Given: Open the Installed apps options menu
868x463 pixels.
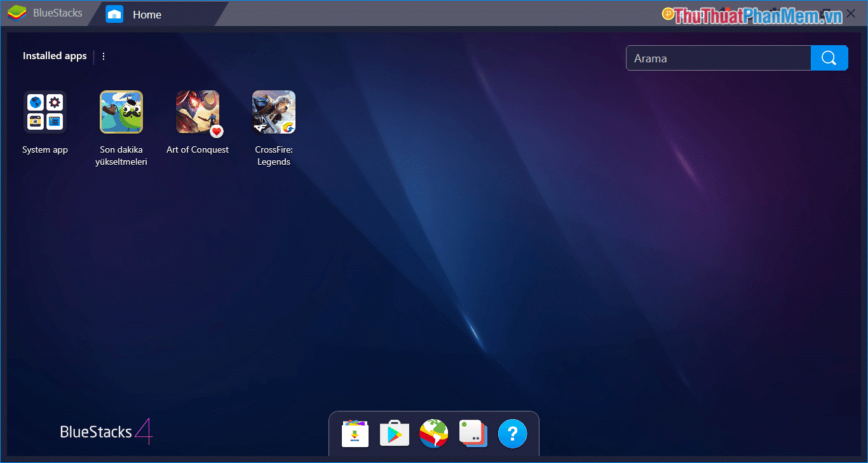Looking at the screenshot, I should [103, 56].
